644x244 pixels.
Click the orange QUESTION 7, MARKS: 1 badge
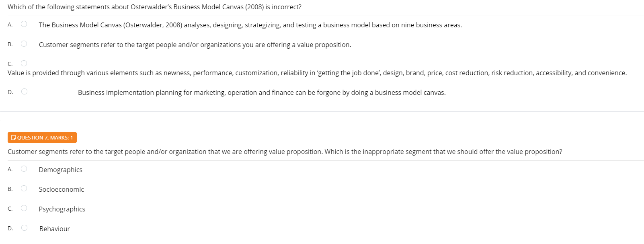coord(42,137)
